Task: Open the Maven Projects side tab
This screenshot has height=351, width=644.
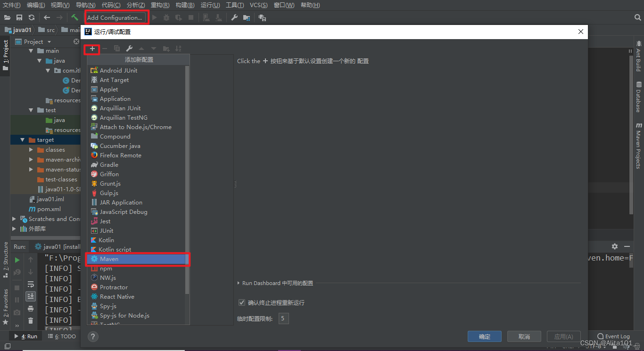Action: click(639, 146)
